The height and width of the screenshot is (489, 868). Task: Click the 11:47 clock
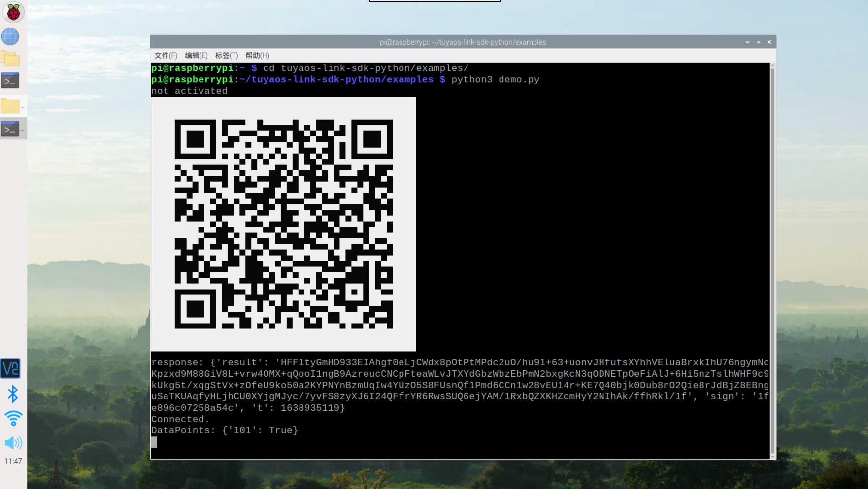[13, 461]
